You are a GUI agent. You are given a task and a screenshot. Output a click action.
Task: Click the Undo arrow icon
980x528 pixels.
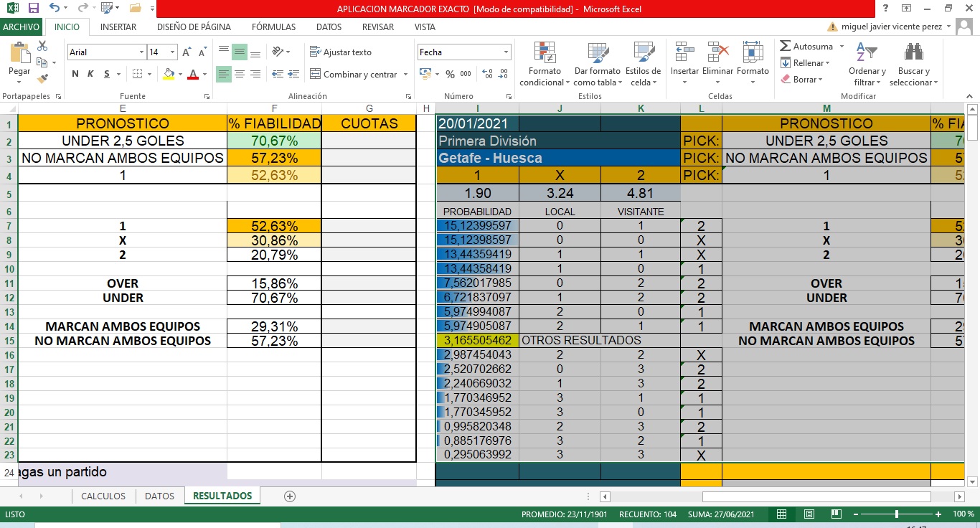click(x=55, y=9)
